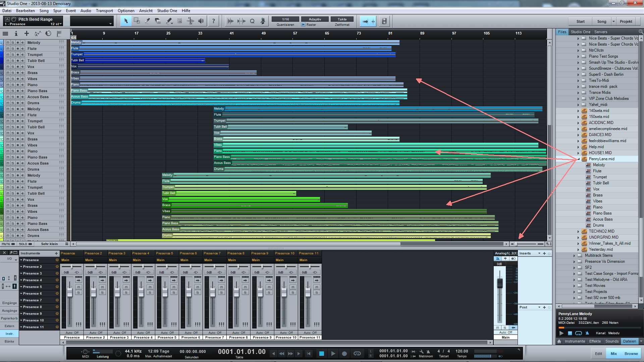
Task: Enable monitor on first Vox track
Action: (23, 67)
